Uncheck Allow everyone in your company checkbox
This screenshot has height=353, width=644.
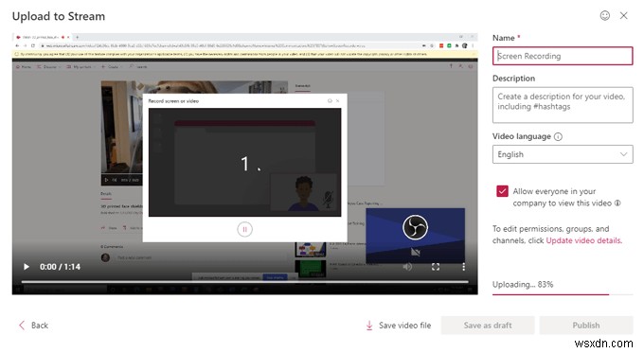(x=502, y=191)
